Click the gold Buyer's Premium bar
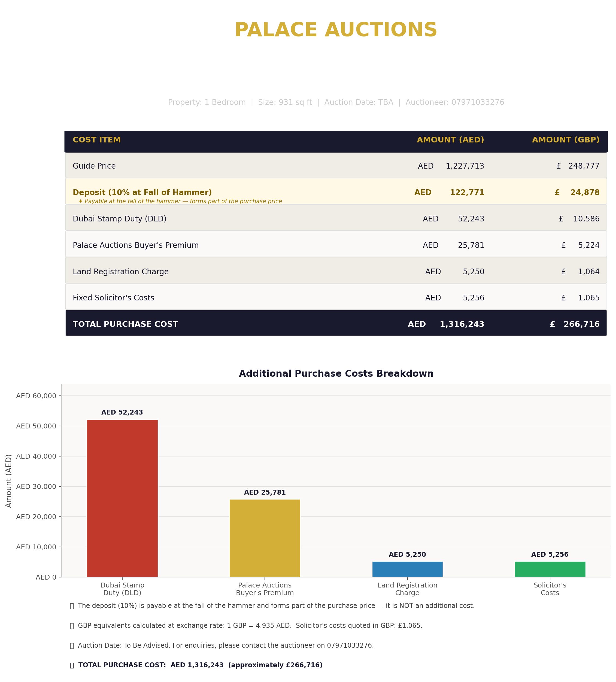This screenshot has height=682, width=616. click(265, 538)
